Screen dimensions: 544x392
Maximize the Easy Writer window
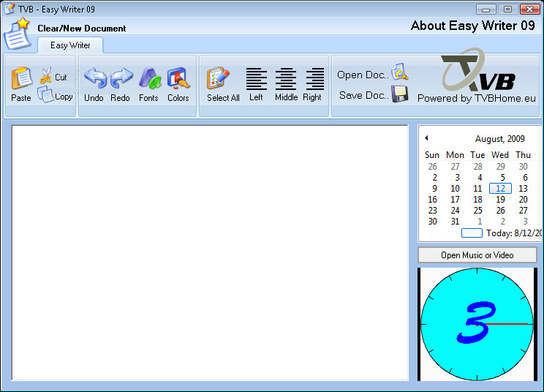pyautogui.click(x=507, y=10)
